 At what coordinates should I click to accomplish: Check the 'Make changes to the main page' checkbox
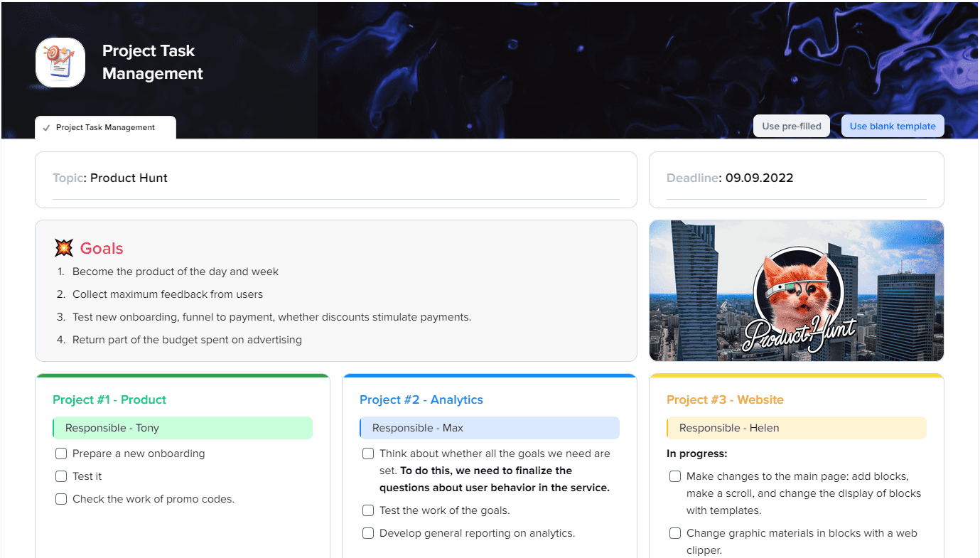pyautogui.click(x=675, y=476)
